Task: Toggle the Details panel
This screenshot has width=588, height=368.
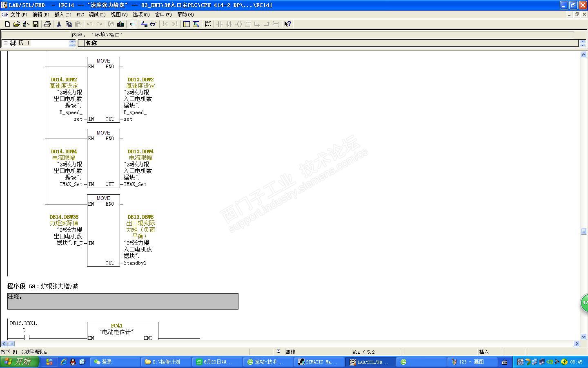Action: (x=196, y=24)
